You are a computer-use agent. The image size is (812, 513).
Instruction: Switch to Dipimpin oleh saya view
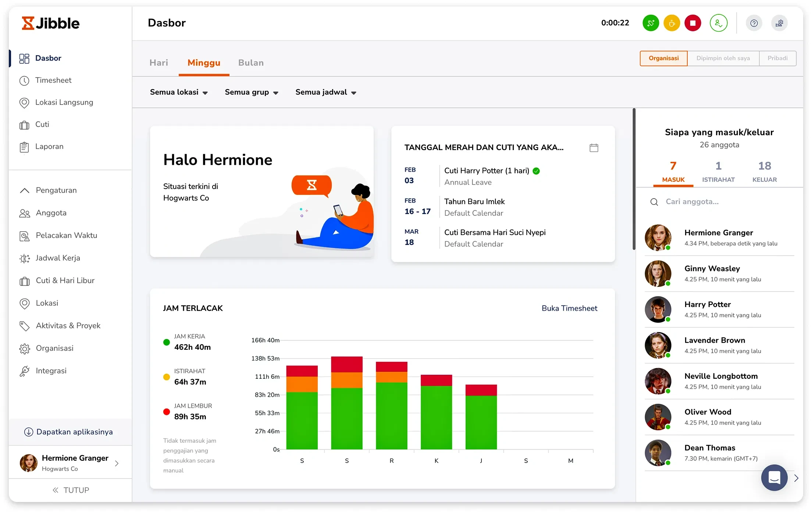[x=723, y=58]
